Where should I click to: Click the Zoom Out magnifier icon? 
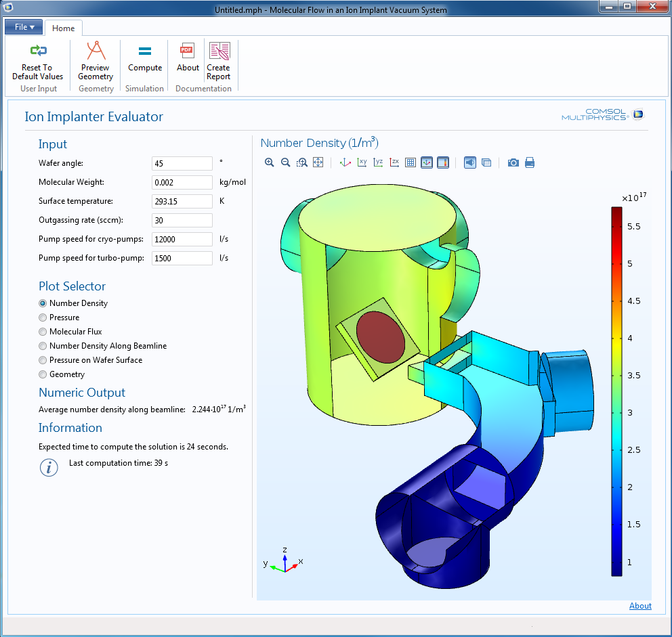(x=286, y=162)
